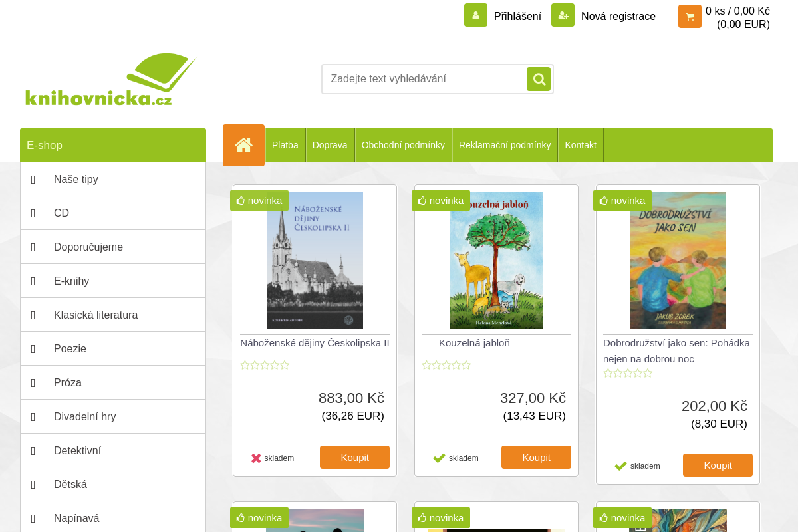Image resolution: width=798 pixels, height=532 pixels.
Task: Open the cart via the 0 ks / 0,00 Kč link
Action: [737, 10]
